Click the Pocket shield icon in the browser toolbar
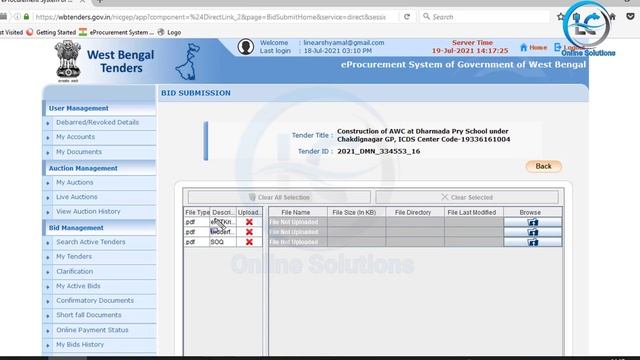This screenshot has width=640, height=360. tap(630, 17)
